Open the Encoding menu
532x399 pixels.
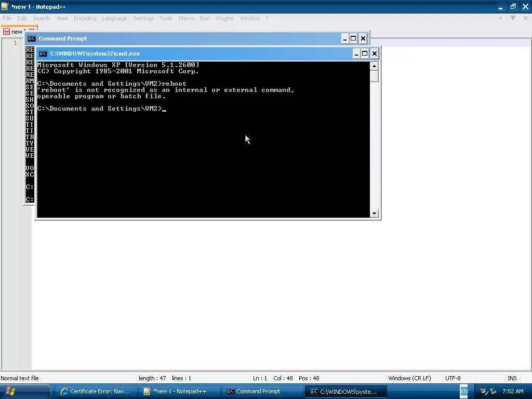[x=85, y=18]
